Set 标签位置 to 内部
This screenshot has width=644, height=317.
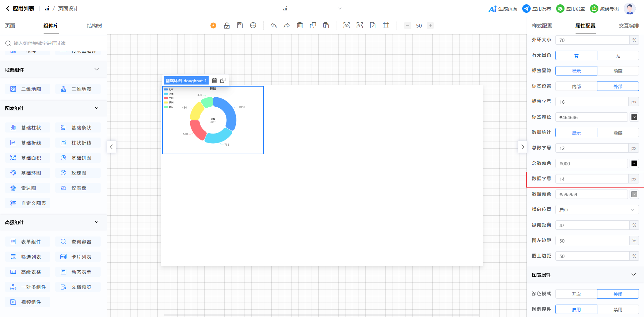click(576, 87)
